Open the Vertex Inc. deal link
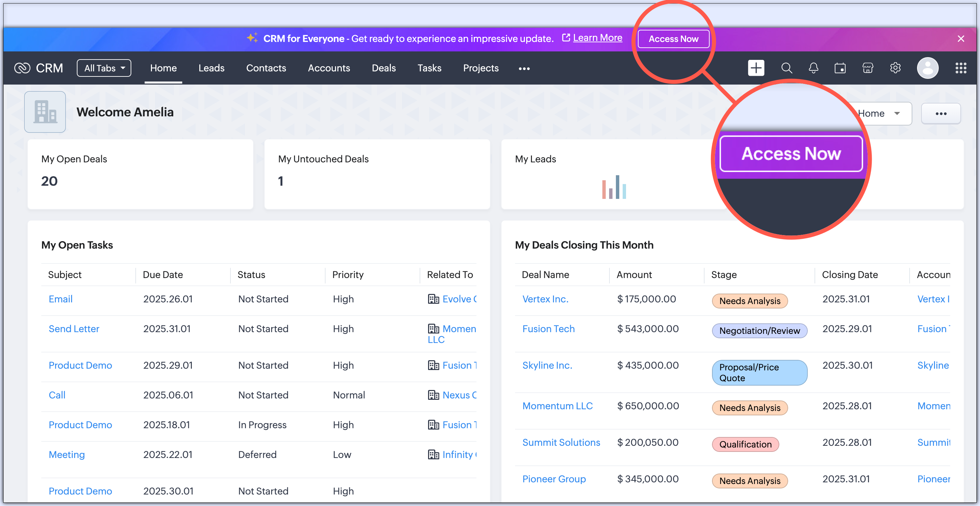 click(x=545, y=299)
